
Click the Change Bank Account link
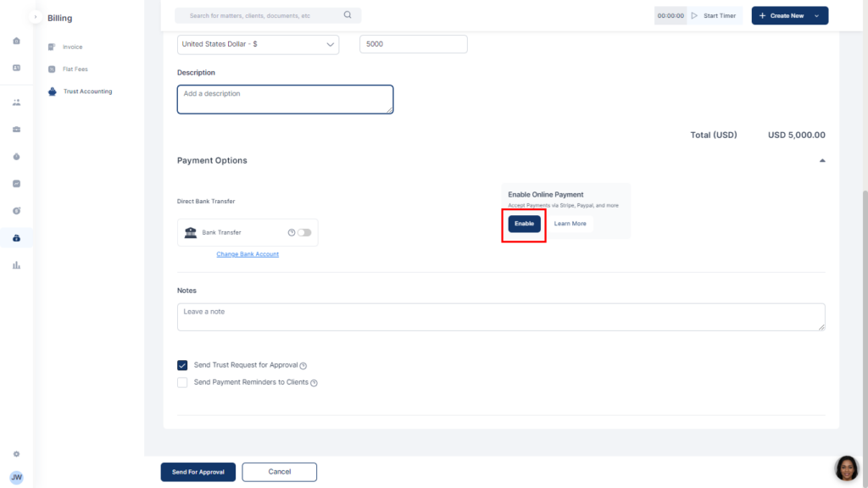pyautogui.click(x=248, y=254)
